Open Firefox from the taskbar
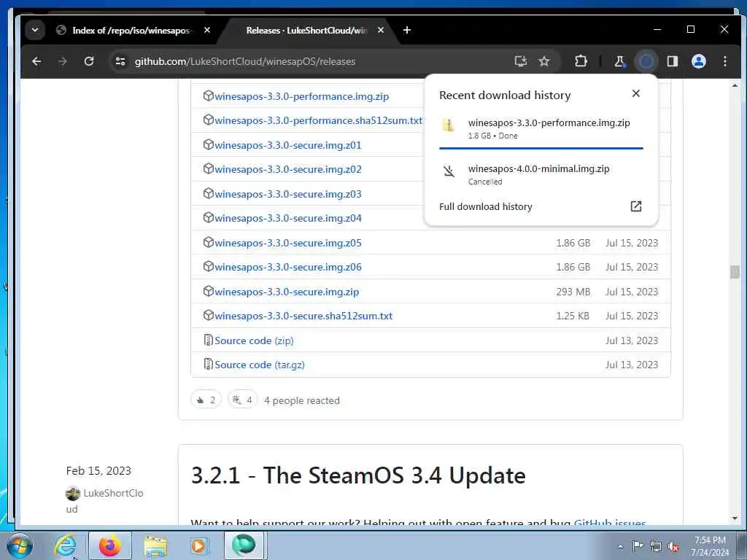The width and height of the screenshot is (747, 560). pyautogui.click(x=110, y=545)
